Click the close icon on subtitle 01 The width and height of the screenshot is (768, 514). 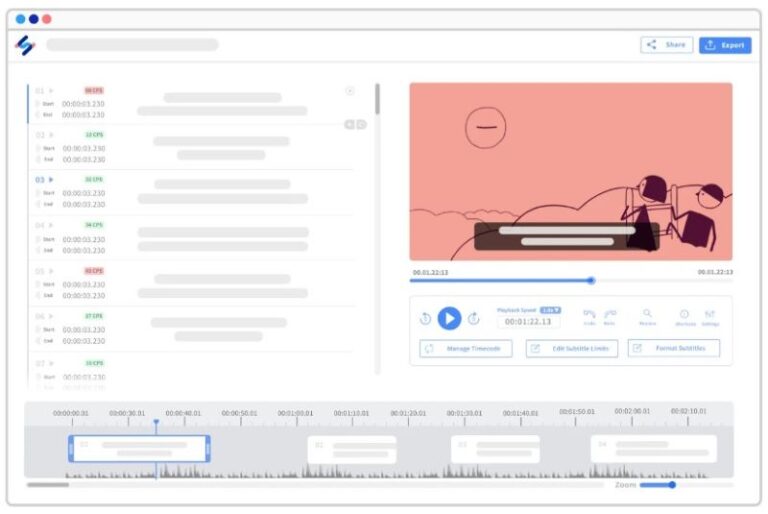[x=350, y=91]
